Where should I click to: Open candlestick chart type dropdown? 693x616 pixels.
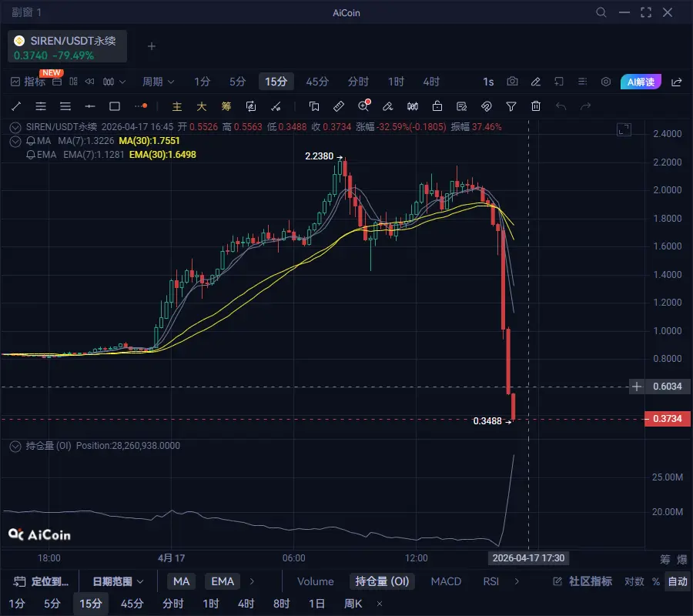114,82
